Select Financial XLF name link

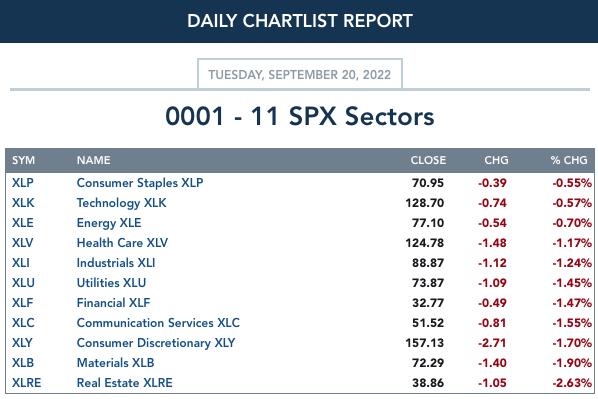click(x=113, y=303)
